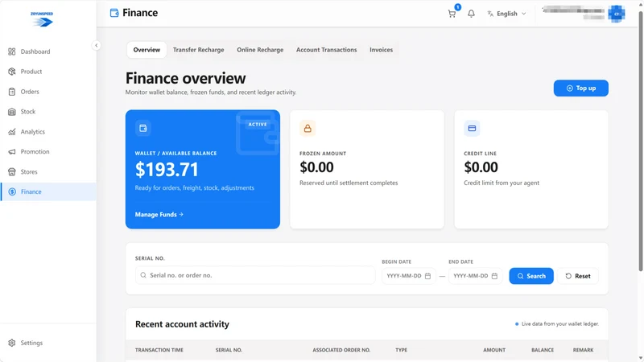This screenshot has height=362, width=644.
Task: Click the wallet icon in balance card
Action: point(143,128)
